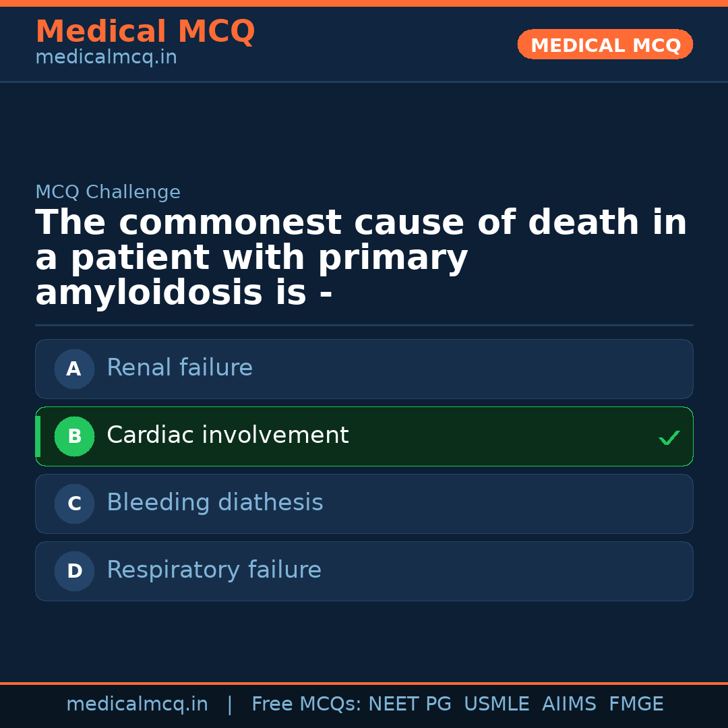Collapse the highlighted option B card

(x=364, y=436)
